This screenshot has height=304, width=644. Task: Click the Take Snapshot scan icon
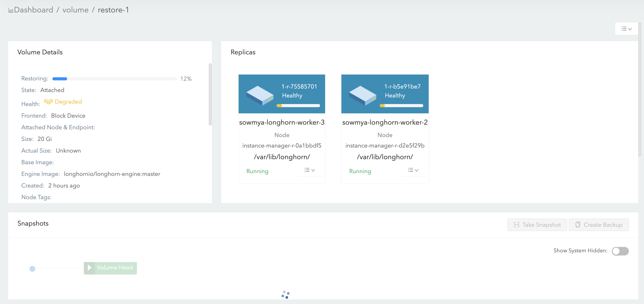pyautogui.click(x=516, y=225)
